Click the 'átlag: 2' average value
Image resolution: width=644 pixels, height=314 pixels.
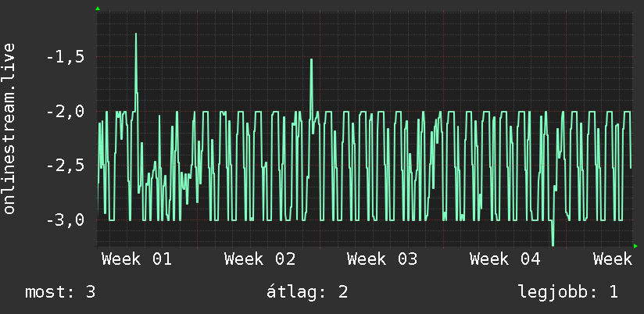click(x=307, y=292)
